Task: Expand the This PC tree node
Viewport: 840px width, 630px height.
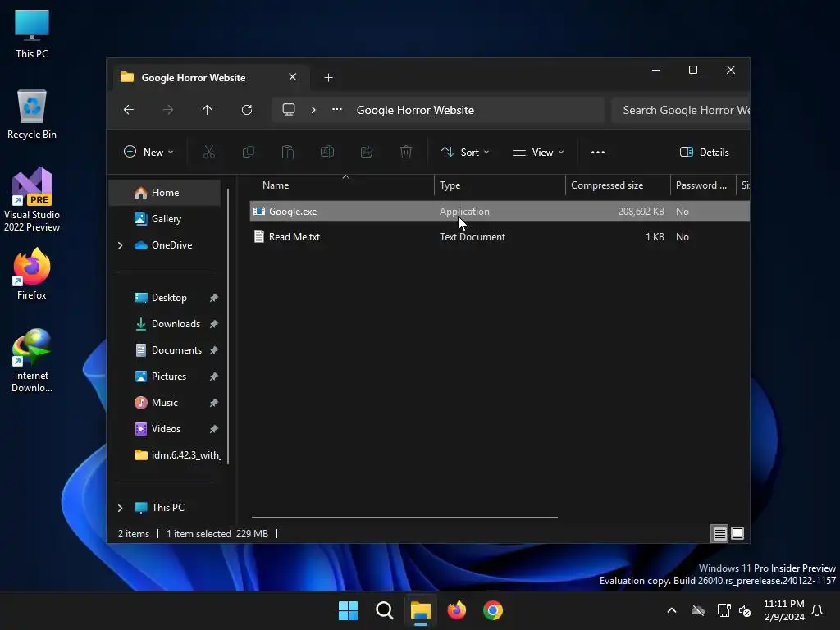Action: (x=120, y=508)
